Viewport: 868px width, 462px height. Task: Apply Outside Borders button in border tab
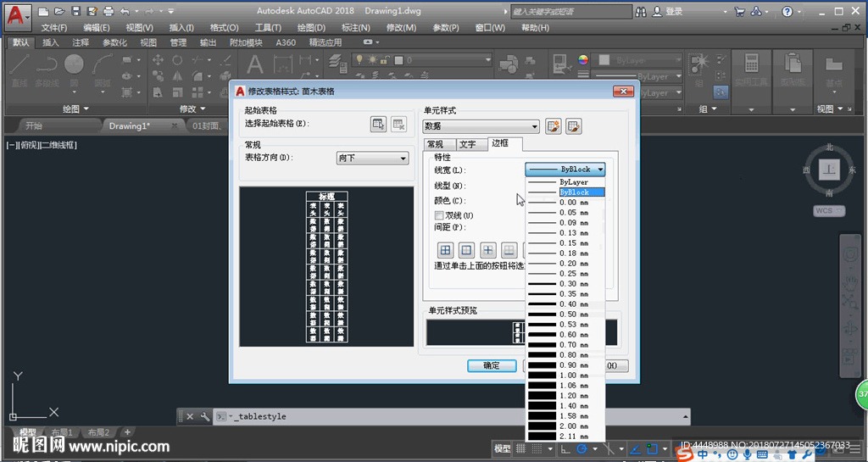tap(467, 250)
